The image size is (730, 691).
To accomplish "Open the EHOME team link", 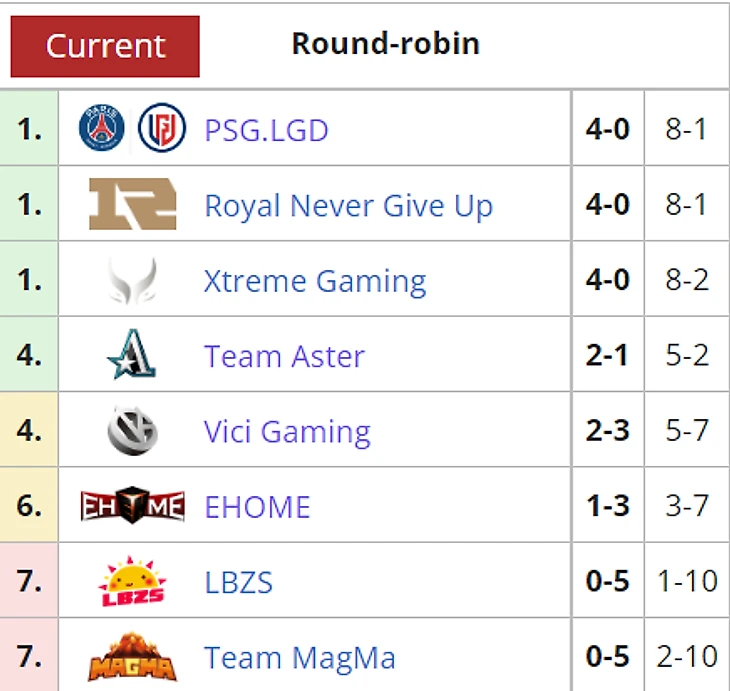I will (257, 507).
